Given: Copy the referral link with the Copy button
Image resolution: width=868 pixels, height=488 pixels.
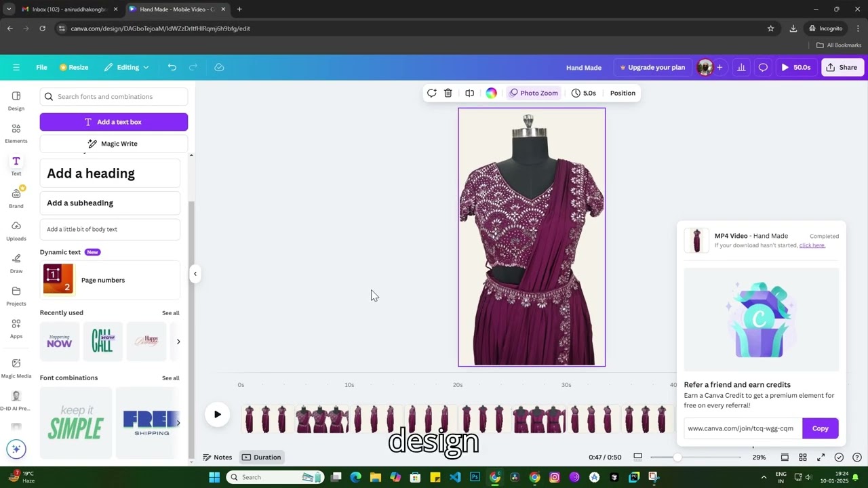Looking at the screenshot, I should pyautogui.click(x=821, y=428).
